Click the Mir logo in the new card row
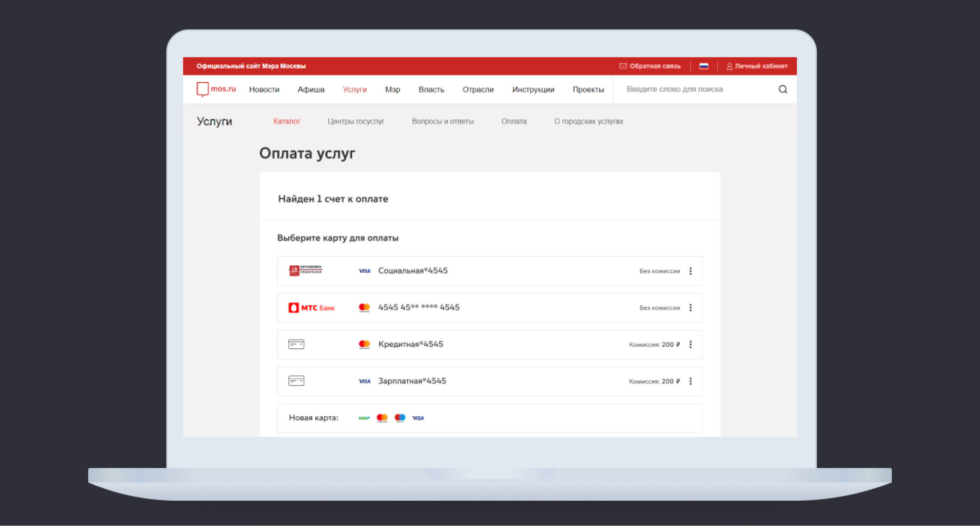This screenshot has width=980, height=526. (x=364, y=418)
